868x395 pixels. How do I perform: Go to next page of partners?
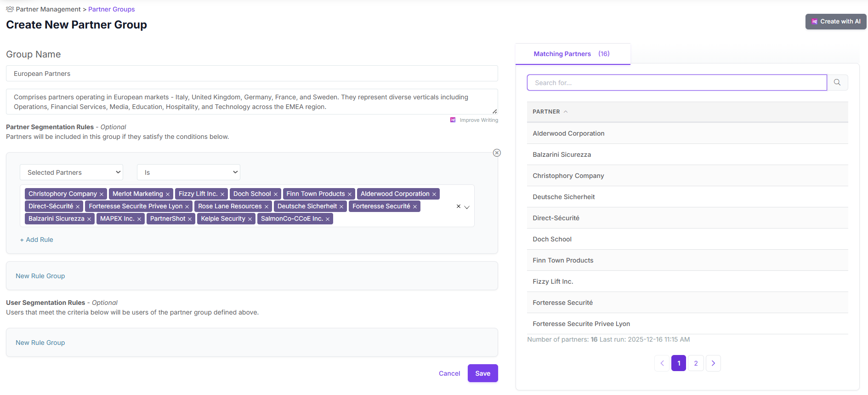tap(713, 363)
